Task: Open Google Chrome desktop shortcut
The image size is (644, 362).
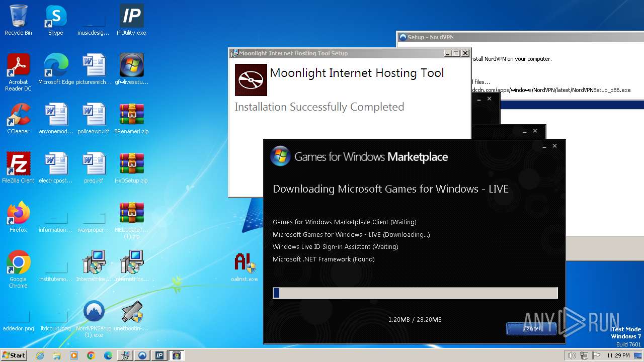Action: click(x=18, y=269)
